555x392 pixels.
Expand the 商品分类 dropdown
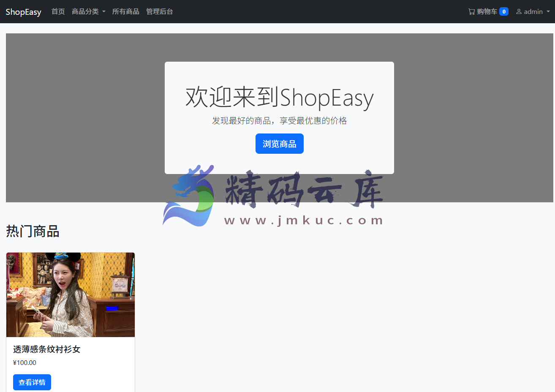89,12
